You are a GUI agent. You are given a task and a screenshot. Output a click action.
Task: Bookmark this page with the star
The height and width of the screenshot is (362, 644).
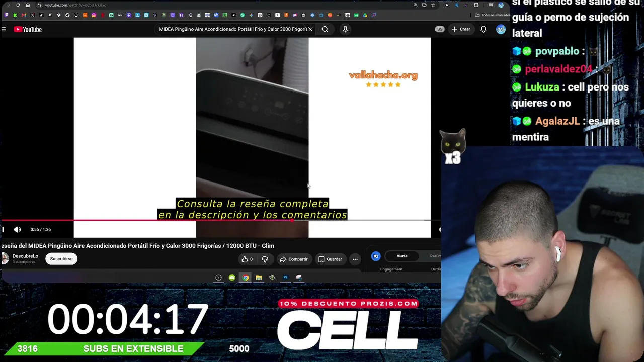[x=433, y=5]
